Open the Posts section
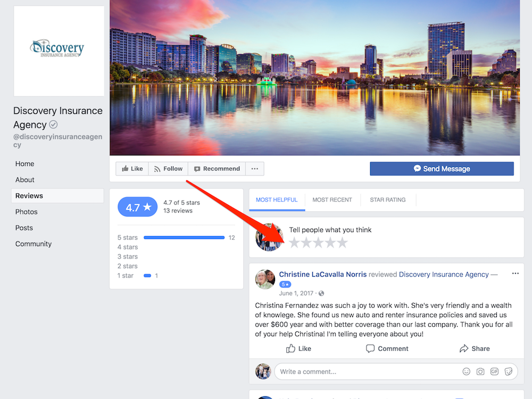532x399 pixels. (x=24, y=228)
